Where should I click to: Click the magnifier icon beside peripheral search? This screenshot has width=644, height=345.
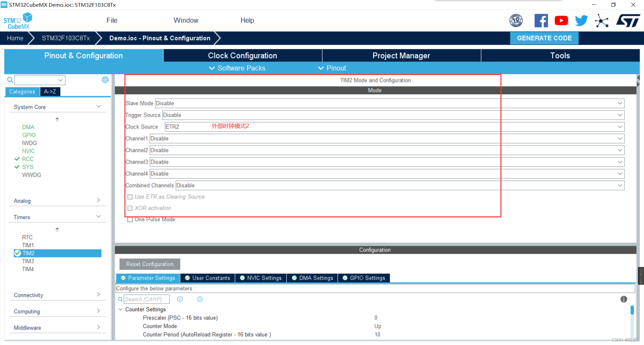[10, 80]
